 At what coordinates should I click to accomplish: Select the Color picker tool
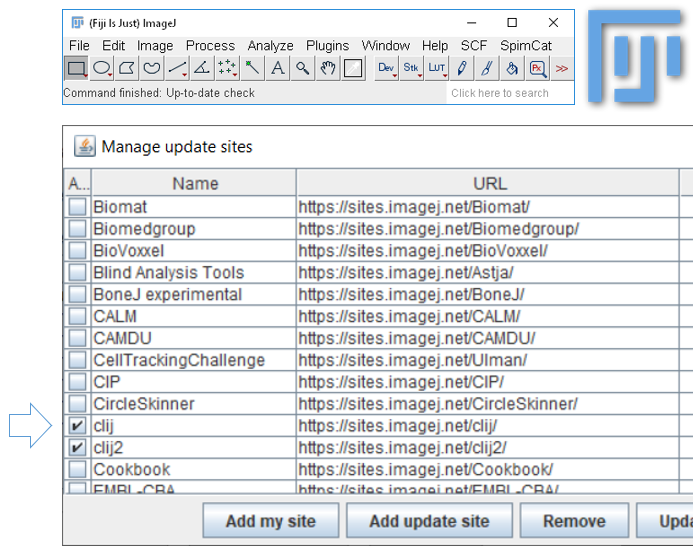[353, 68]
